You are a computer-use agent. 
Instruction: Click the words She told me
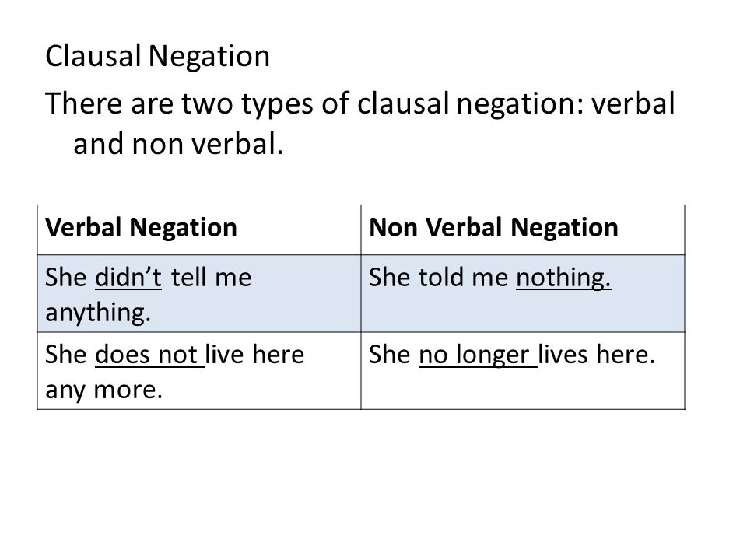pyautogui.click(x=439, y=278)
